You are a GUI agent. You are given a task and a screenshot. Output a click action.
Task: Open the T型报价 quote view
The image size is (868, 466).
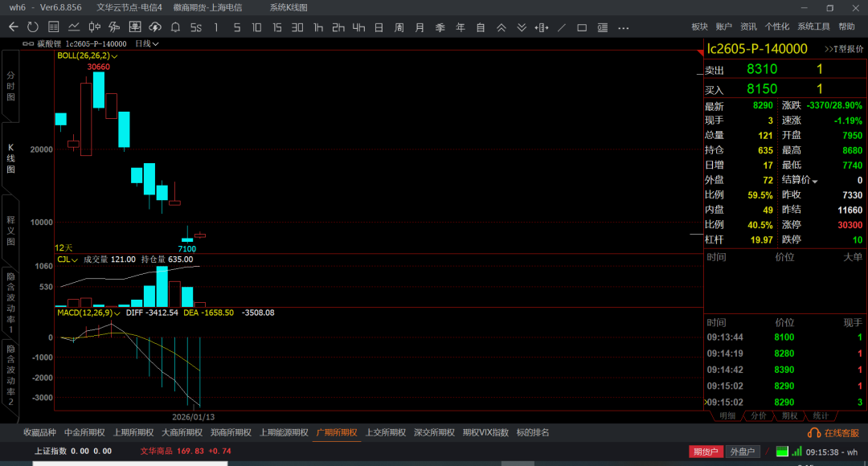(x=844, y=49)
